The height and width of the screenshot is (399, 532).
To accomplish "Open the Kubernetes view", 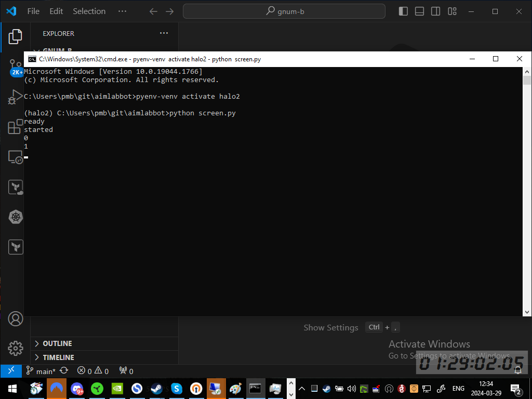I will (x=15, y=217).
